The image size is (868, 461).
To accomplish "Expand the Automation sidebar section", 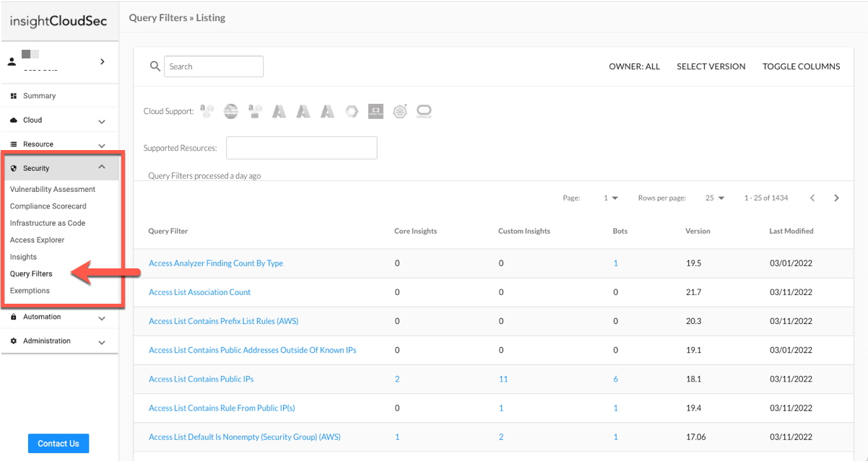I will click(101, 317).
